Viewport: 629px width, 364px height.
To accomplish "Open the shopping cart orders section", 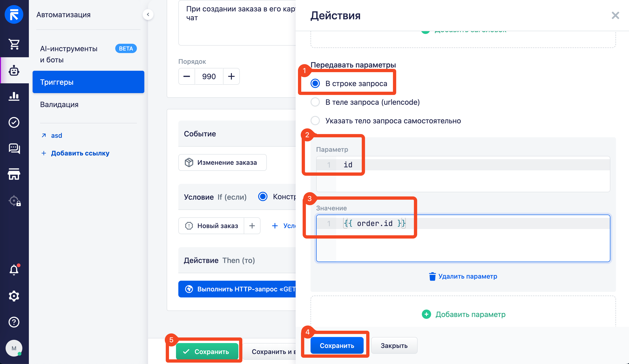I will click(14, 44).
